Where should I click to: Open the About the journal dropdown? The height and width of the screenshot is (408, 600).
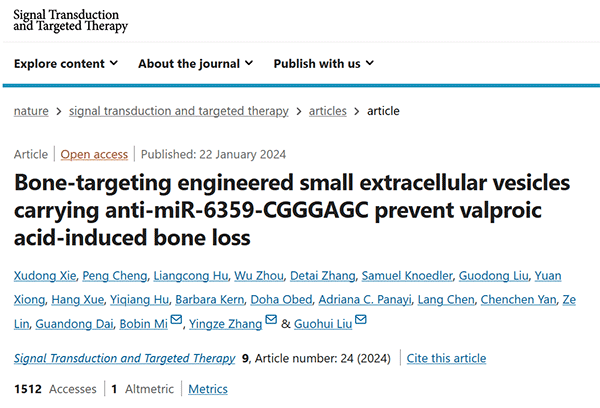[x=196, y=64]
